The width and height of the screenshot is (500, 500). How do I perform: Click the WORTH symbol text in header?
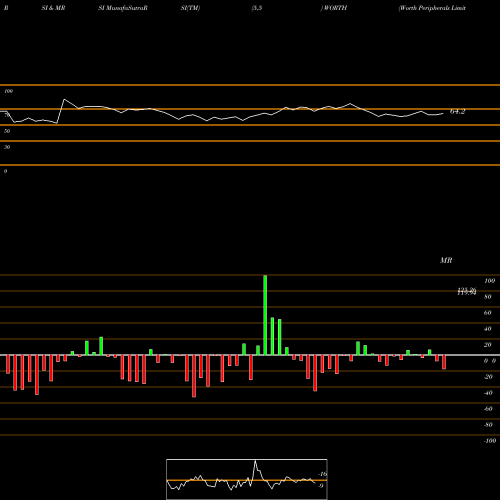[x=335, y=8]
